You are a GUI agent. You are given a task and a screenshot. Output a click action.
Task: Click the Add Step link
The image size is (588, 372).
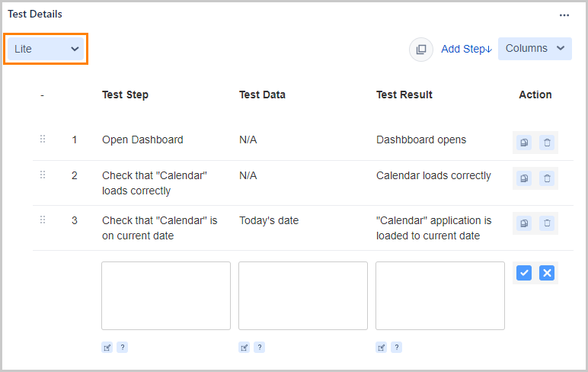click(x=466, y=49)
